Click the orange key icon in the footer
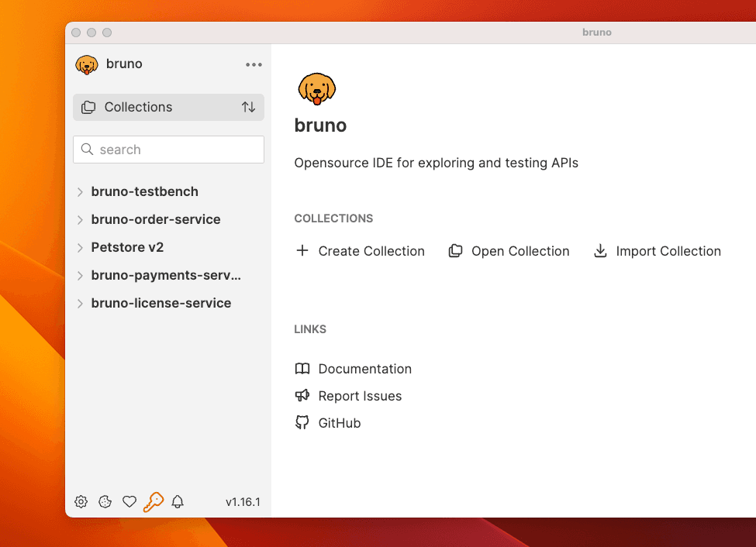The width and height of the screenshot is (756, 547). point(154,502)
